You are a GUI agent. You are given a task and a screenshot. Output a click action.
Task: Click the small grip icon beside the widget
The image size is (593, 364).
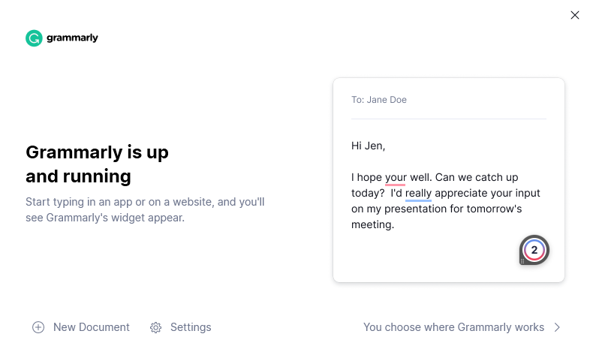coord(522,260)
